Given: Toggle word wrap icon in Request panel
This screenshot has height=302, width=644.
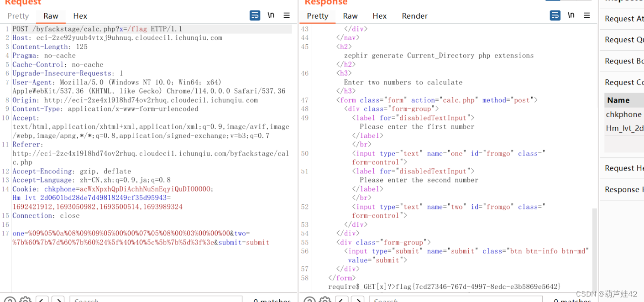Looking at the screenshot, I should click(255, 16).
